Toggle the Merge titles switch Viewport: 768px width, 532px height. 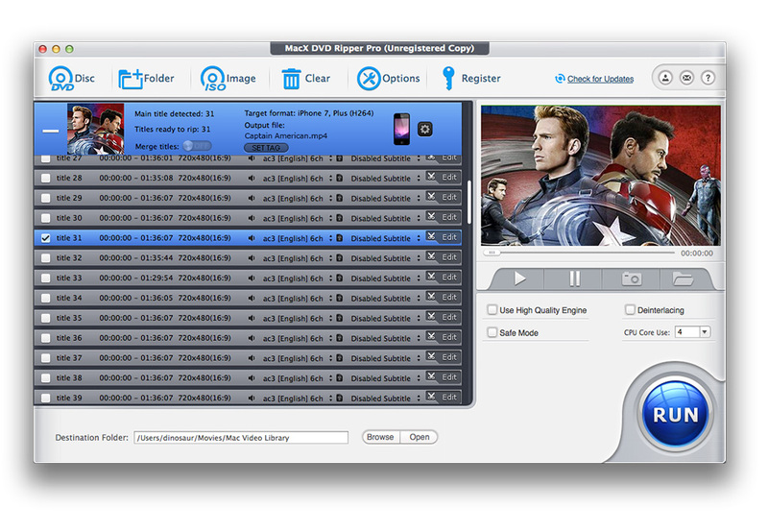point(197,146)
